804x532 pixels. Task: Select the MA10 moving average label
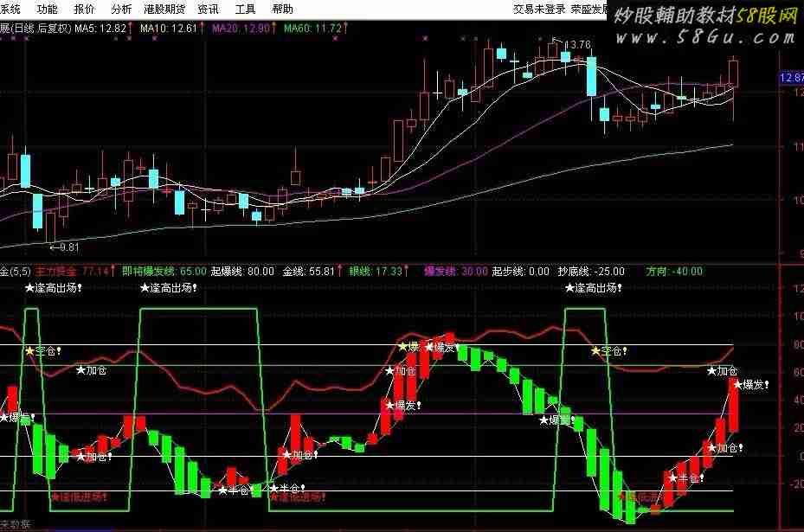pos(168,29)
